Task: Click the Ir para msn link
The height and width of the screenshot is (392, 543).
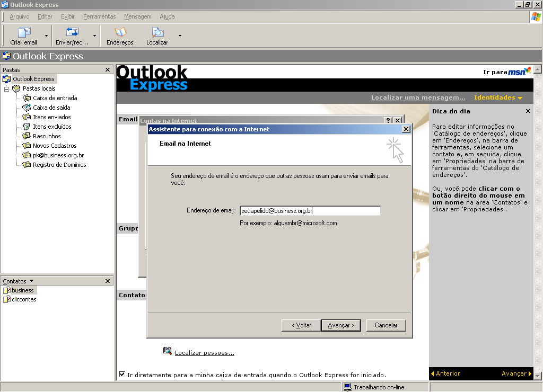Action: pos(506,72)
